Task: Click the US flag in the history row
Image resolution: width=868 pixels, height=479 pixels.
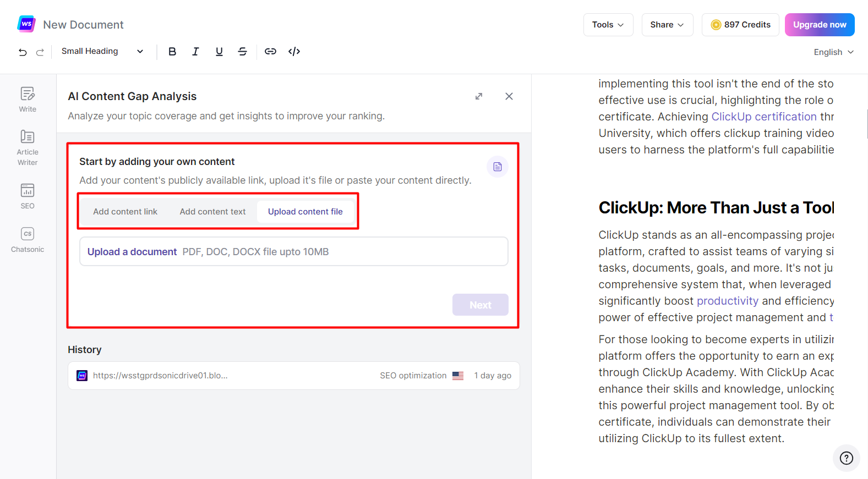Action: click(x=458, y=376)
